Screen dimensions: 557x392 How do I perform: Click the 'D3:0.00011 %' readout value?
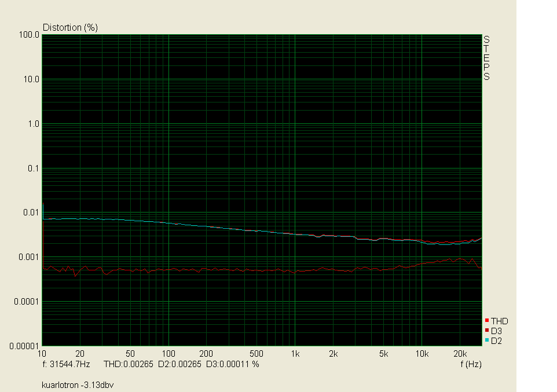pyautogui.click(x=233, y=364)
